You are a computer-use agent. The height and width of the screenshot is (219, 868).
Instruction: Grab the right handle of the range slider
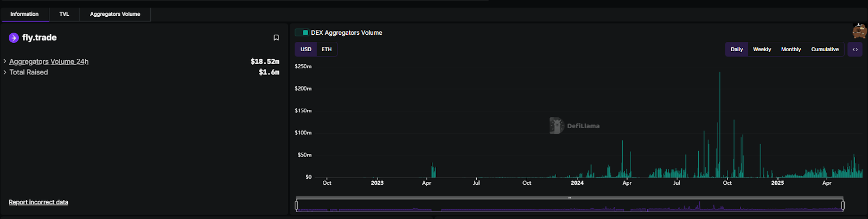(x=843, y=205)
